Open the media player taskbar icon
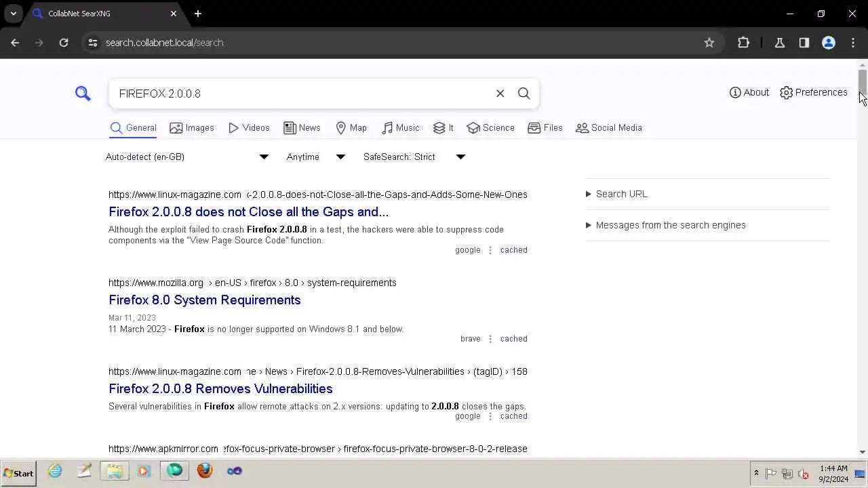868x488 pixels. tap(144, 471)
